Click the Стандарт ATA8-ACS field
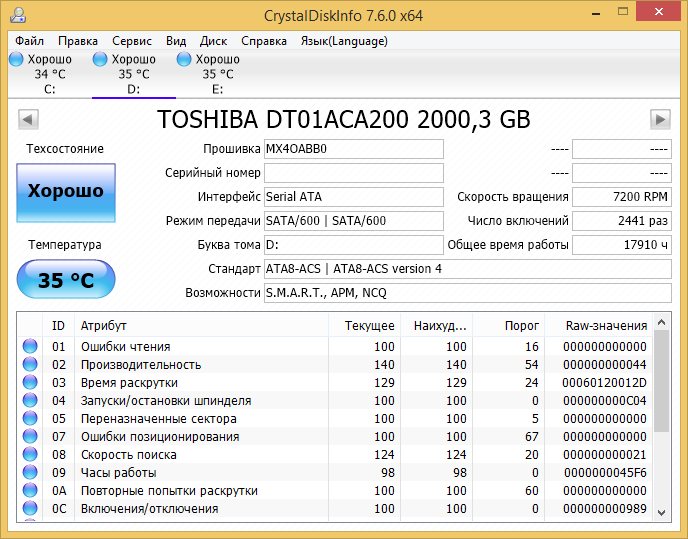Image resolution: width=688 pixels, height=539 pixels. [468, 269]
